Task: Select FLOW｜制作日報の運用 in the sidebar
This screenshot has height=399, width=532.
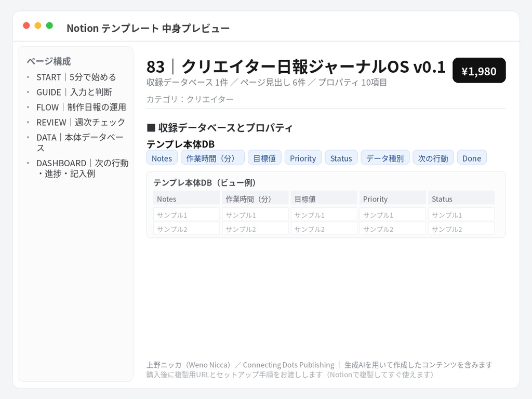Action: tap(81, 107)
